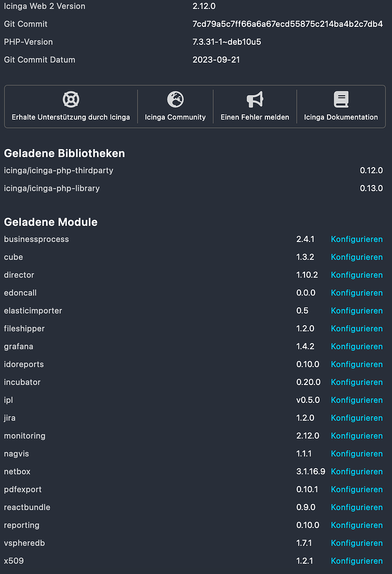The width and height of the screenshot is (392, 574).
Task: Open configuration for vspheredb module
Action: 357,543
